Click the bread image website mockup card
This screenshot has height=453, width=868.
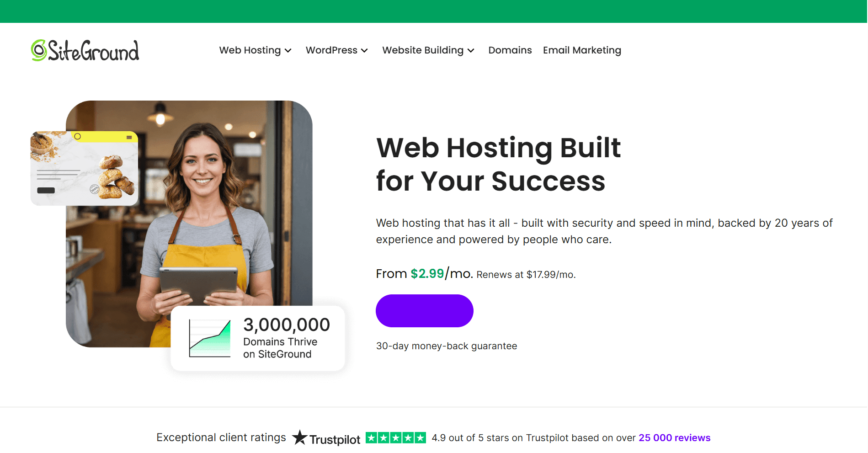84,168
